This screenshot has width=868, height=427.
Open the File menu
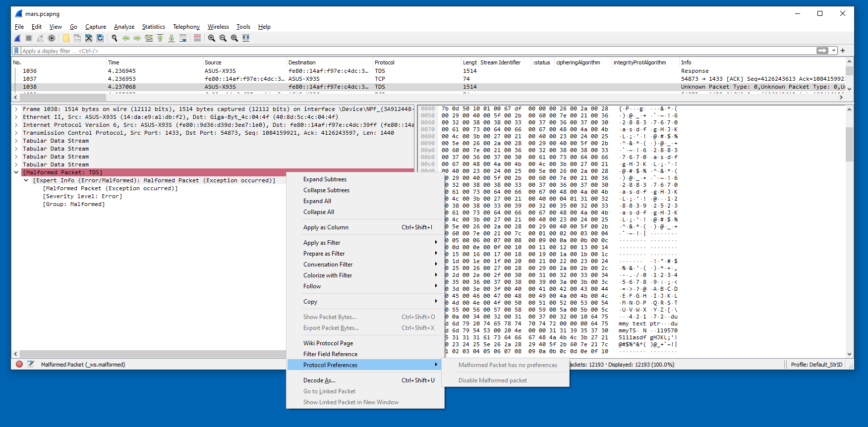click(19, 27)
